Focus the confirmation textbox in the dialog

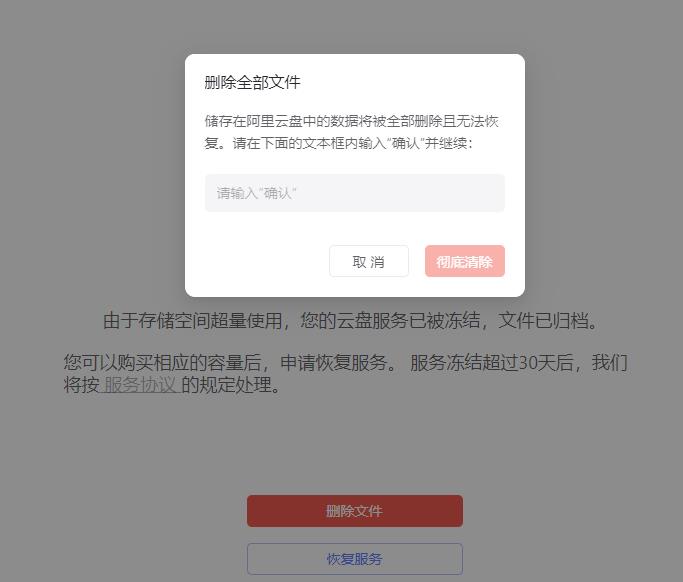pos(355,193)
